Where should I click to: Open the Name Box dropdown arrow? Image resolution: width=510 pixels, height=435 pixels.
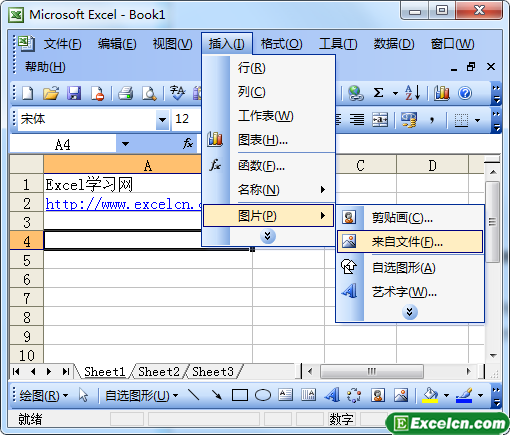click(x=125, y=144)
